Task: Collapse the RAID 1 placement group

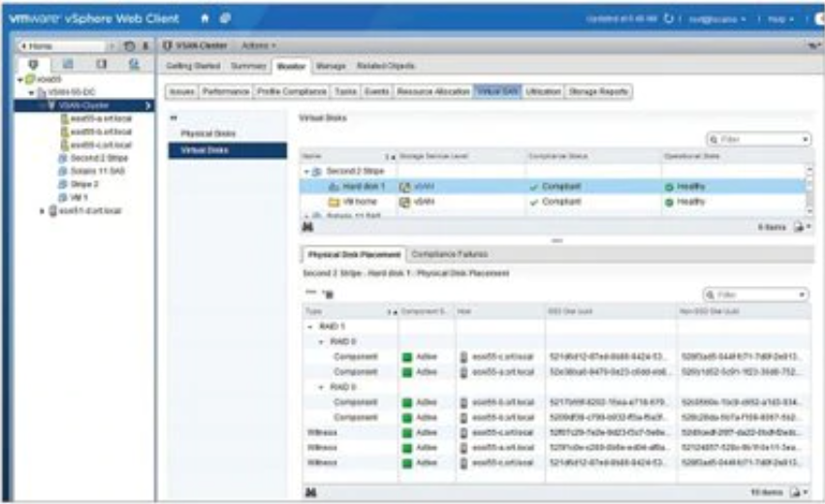Action: [x=309, y=327]
